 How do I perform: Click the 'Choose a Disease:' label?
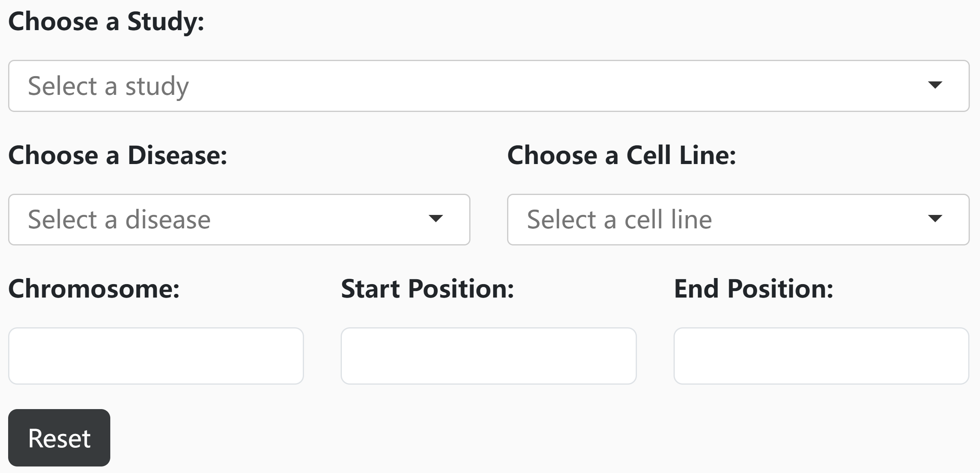pyautogui.click(x=118, y=155)
